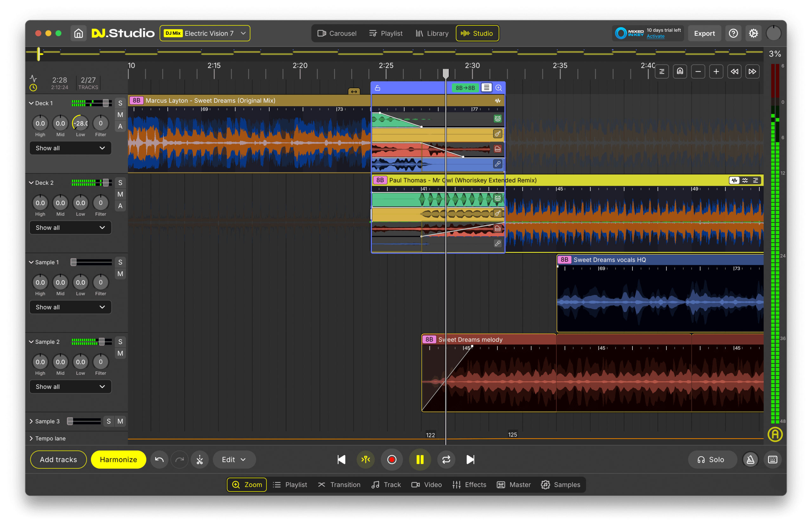
Task: Toggle the snap magnet icon above the timeline
Action: pyautogui.click(x=680, y=71)
